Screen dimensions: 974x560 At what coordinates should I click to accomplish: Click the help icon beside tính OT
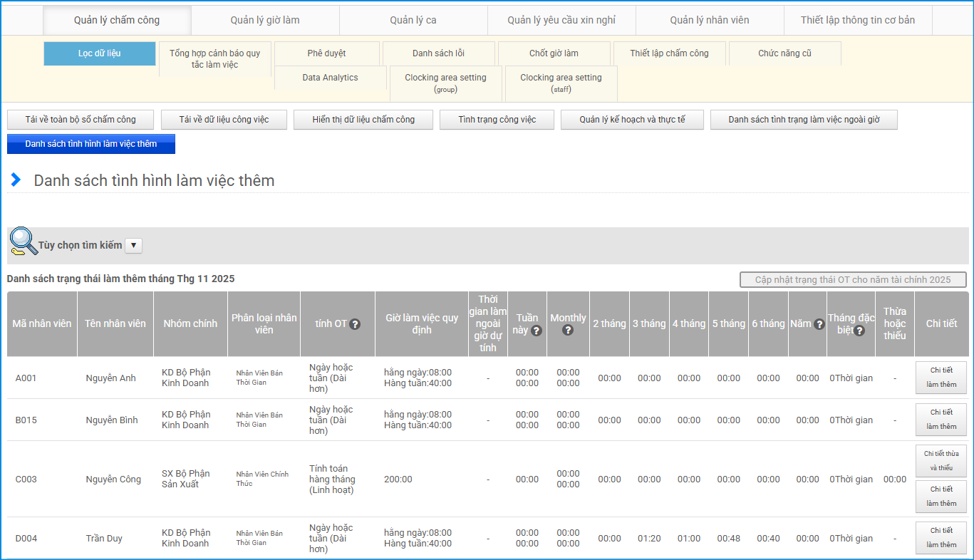pyautogui.click(x=355, y=324)
